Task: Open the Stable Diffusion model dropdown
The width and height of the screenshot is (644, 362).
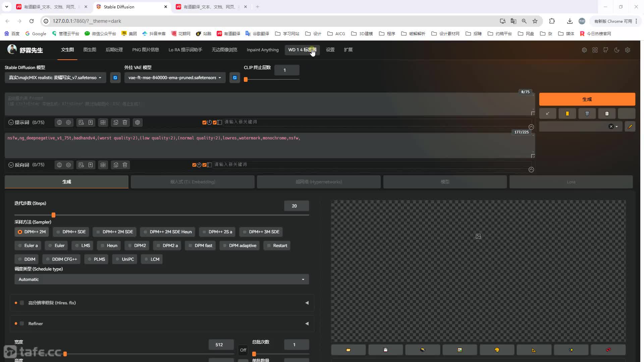Action: coord(55,78)
